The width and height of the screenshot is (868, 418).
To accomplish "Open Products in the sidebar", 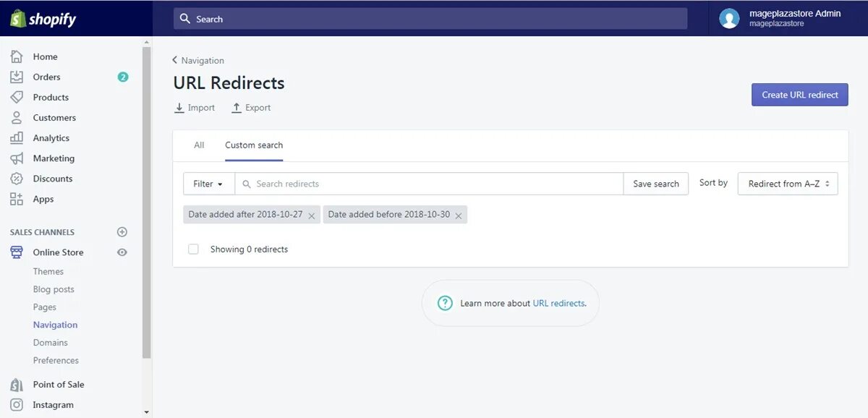I will tap(51, 97).
